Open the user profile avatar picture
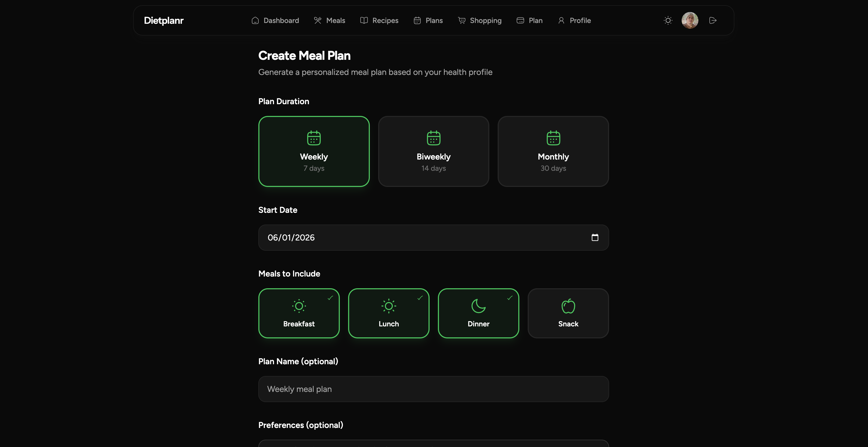The image size is (868, 447). [690, 20]
